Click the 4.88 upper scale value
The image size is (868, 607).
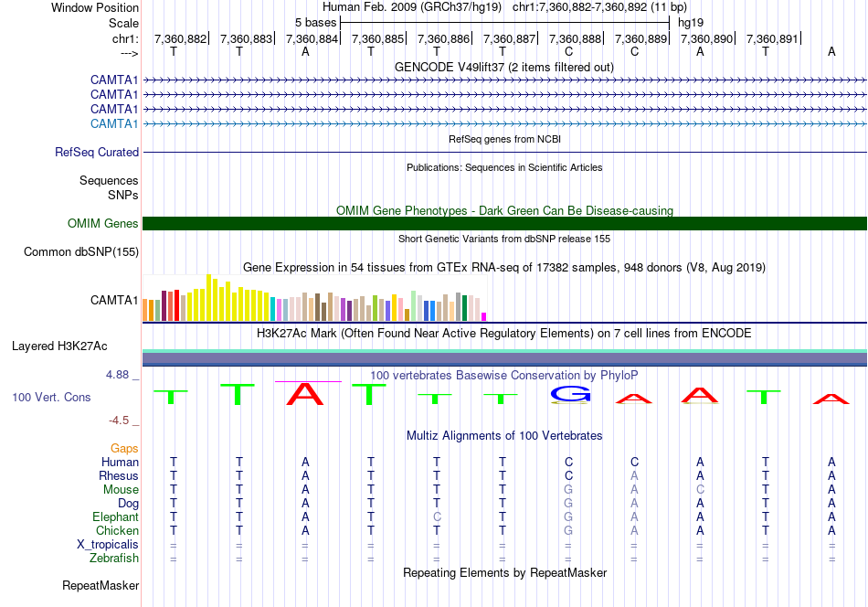(x=117, y=375)
